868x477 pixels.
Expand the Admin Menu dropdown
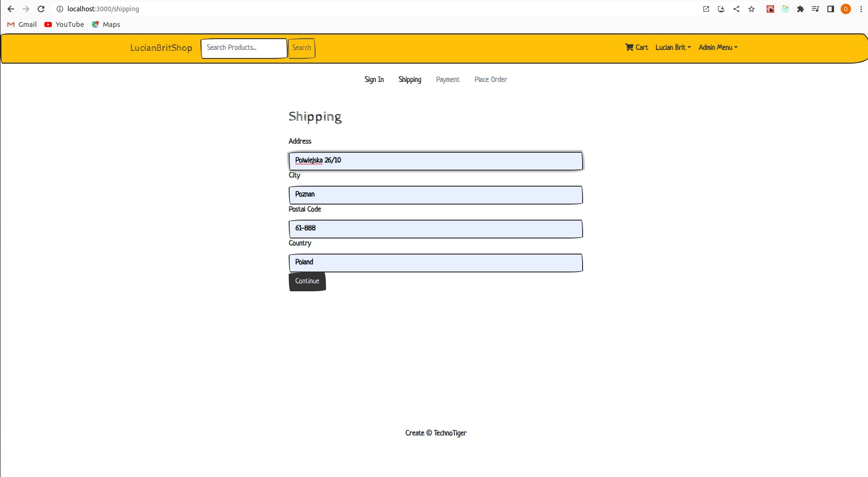point(718,47)
